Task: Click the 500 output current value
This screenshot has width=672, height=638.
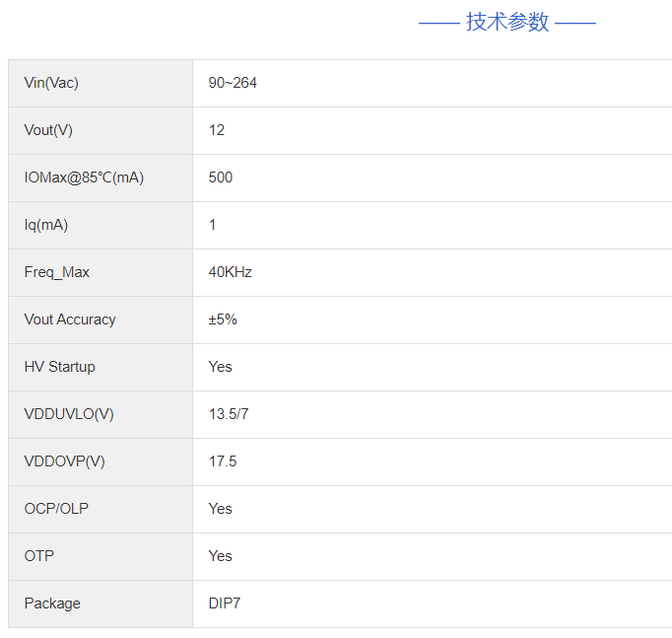Action: [221, 177]
